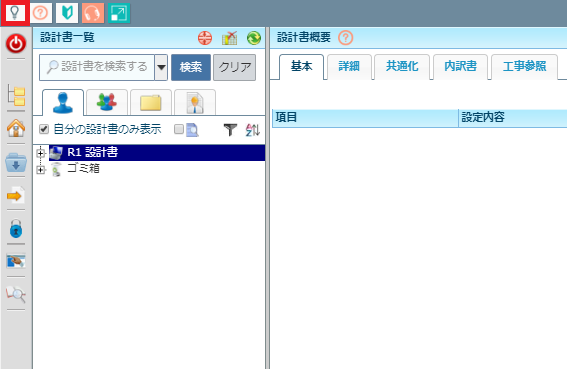Switch to the 内訳書 tab
567x369 pixels.
461,67
